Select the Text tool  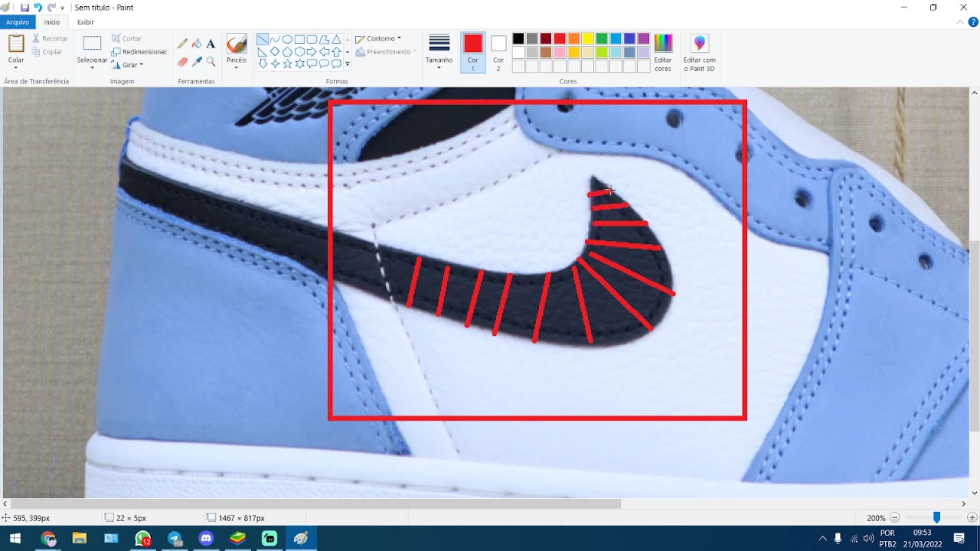click(211, 44)
